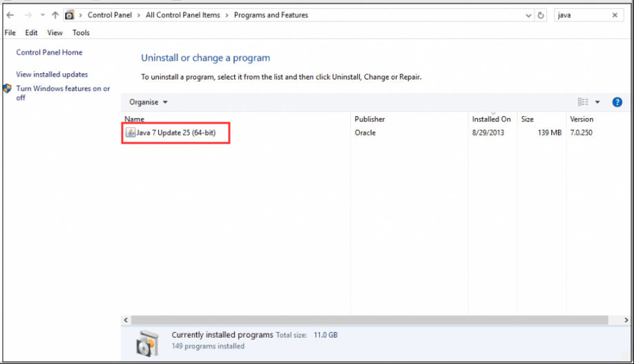
Task: Open the File menu
Action: click(10, 32)
